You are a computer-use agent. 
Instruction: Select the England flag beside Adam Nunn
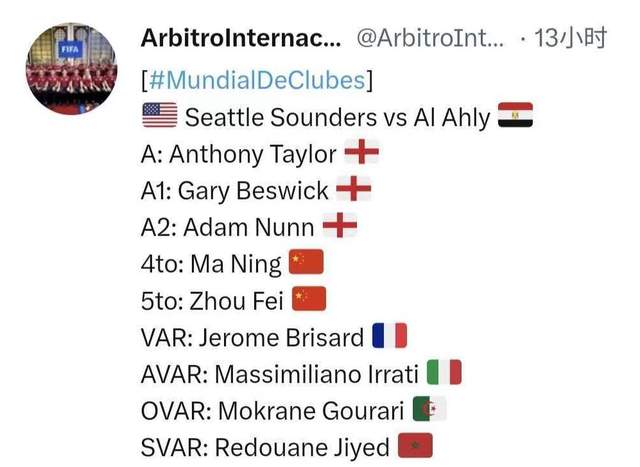click(340, 225)
